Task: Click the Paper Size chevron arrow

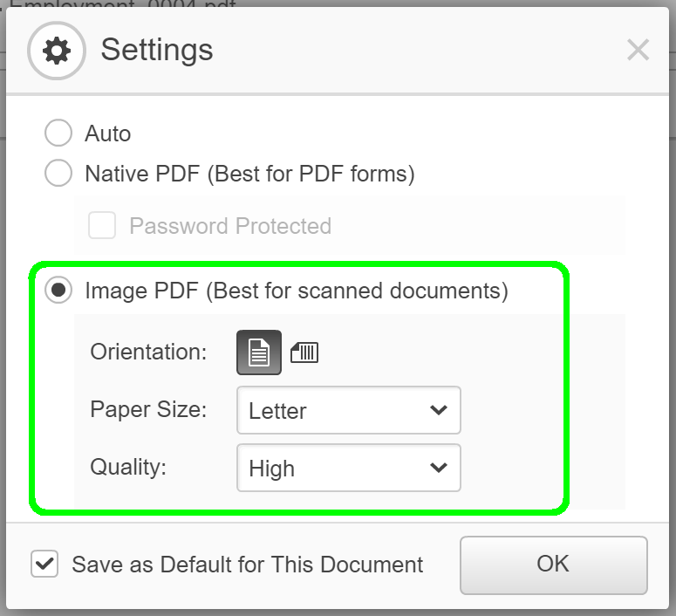Action: pos(439,410)
